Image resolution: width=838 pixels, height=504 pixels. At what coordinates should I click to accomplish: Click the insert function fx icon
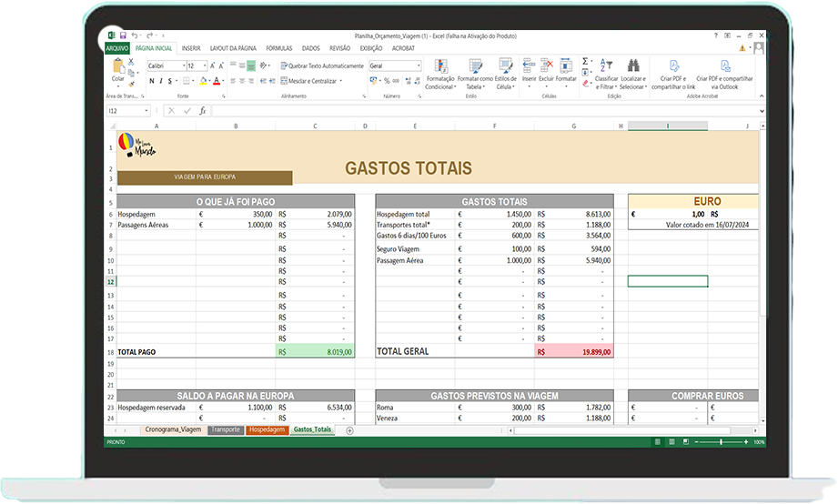(x=202, y=110)
